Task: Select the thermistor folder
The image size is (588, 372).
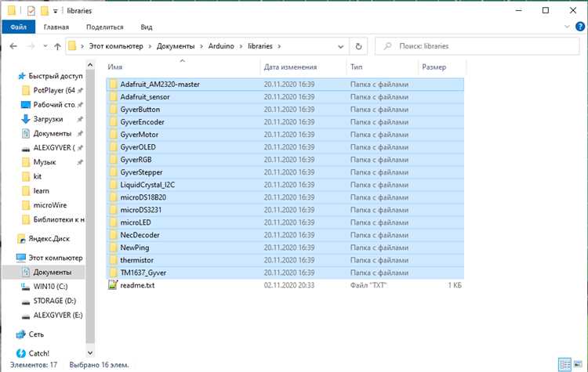Action: coord(285,260)
